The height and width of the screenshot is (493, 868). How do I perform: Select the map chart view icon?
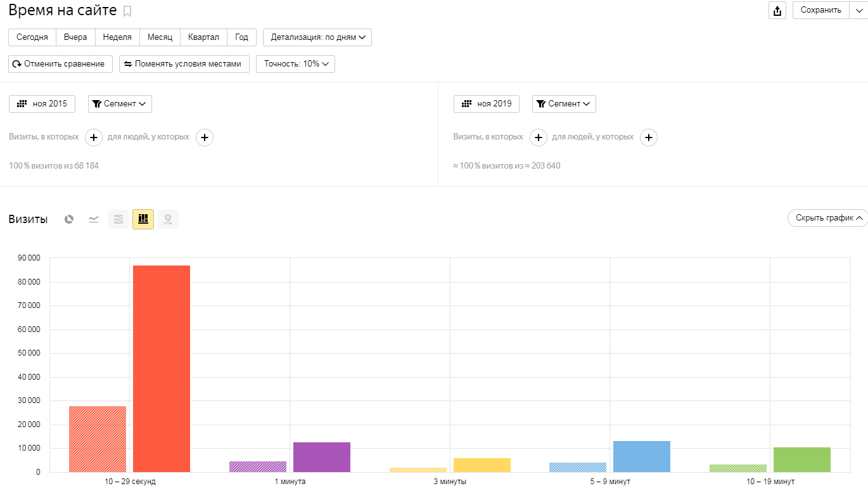168,219
